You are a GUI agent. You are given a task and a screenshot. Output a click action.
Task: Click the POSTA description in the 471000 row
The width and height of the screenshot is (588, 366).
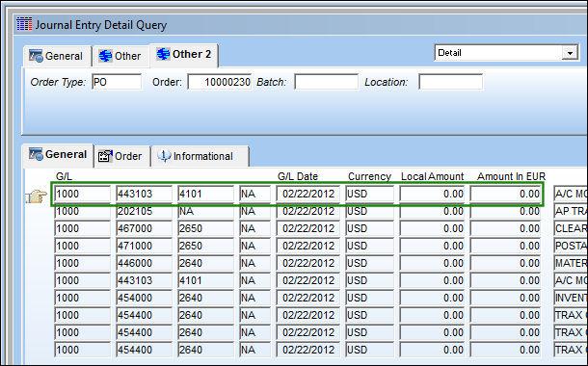coord(571,246)
